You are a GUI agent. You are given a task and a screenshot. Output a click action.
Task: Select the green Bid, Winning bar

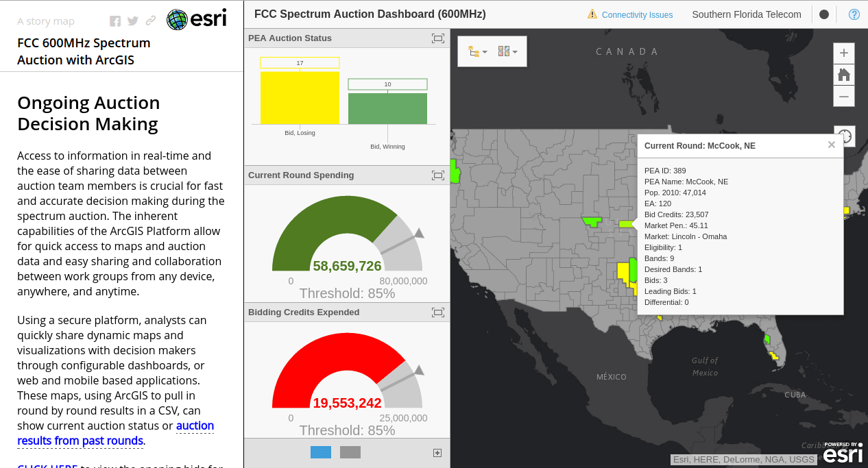click(x=387, y=109)
